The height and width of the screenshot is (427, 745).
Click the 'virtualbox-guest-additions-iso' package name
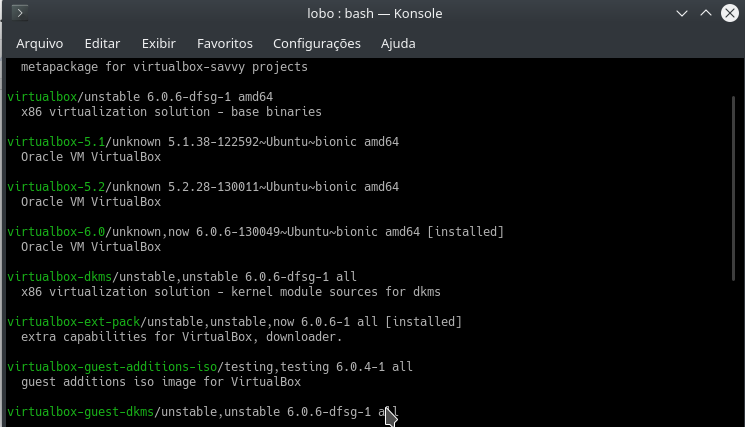[x=112, y=367]
